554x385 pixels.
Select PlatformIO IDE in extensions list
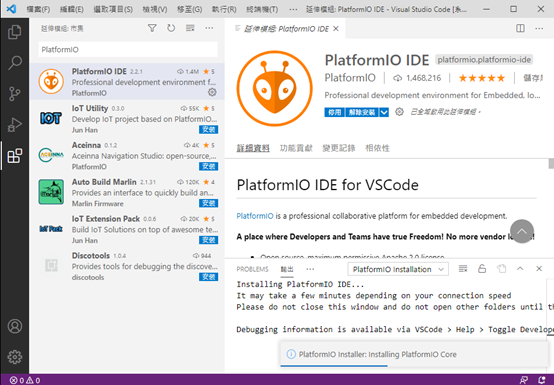coord(127,82)
